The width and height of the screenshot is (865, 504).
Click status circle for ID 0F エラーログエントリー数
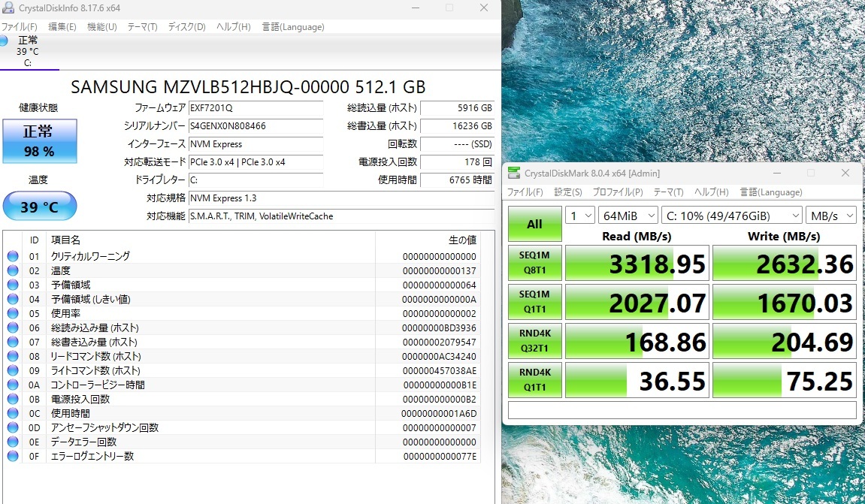tap(13, 456)
